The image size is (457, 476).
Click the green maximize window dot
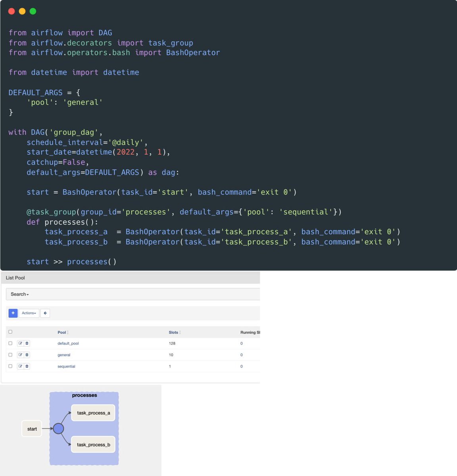(33, 11)
